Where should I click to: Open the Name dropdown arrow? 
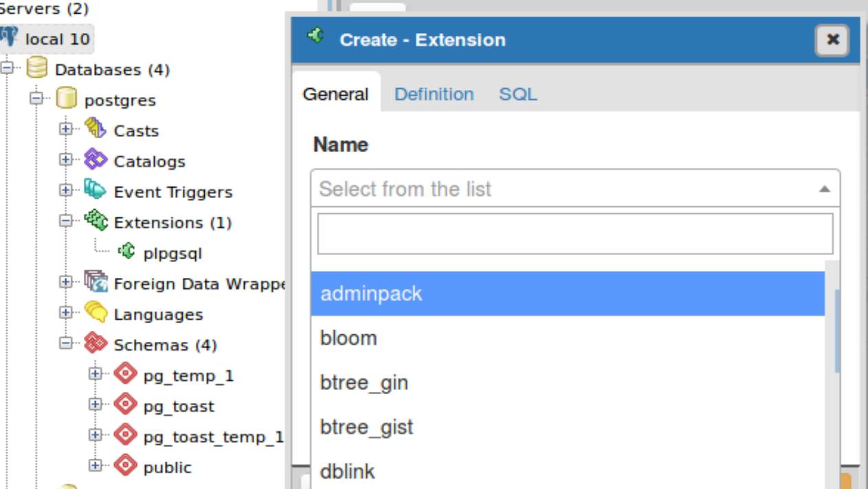click(824, 189)
